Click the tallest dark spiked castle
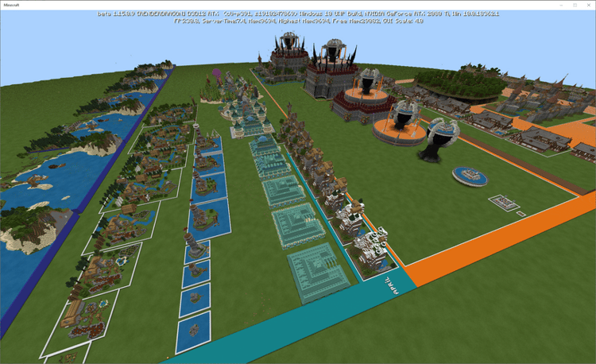Screen dimensions: 596x364 [288, 55]
